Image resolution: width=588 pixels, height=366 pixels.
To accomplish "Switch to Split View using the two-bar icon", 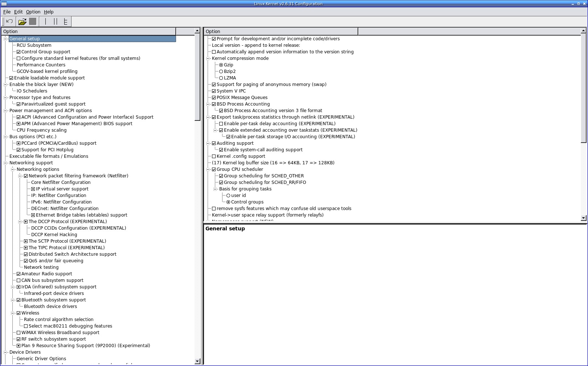I will tap(56, 22).
